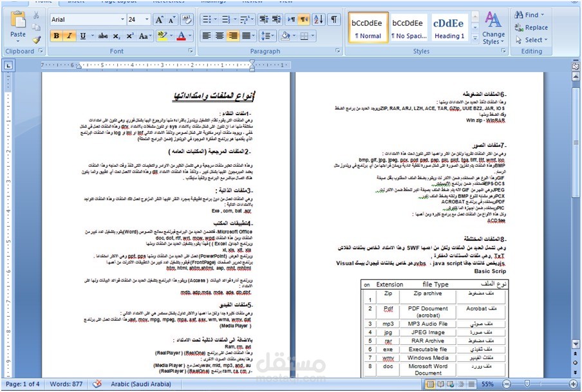582x392 pixels.
Task: Click the Clear Formatting eraser icon
Action: pyautogui.click(x=186, y=20)
